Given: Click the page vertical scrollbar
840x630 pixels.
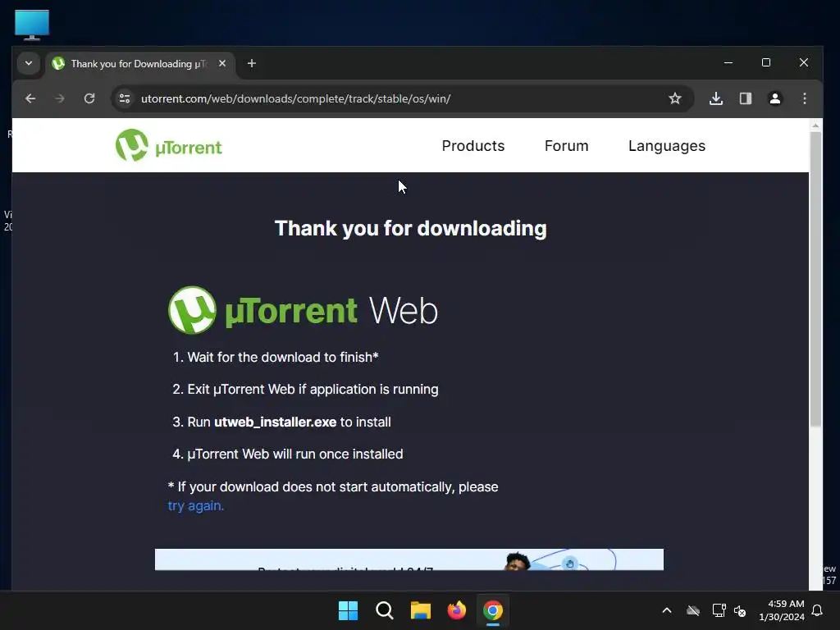Looking at the screenshot, I should tap(815, 279).
